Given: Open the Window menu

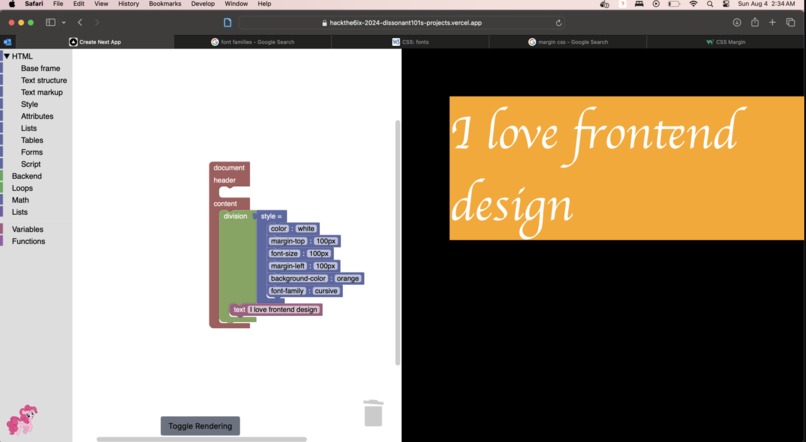Looking at the screenshot, I should (x=236, y=4).
